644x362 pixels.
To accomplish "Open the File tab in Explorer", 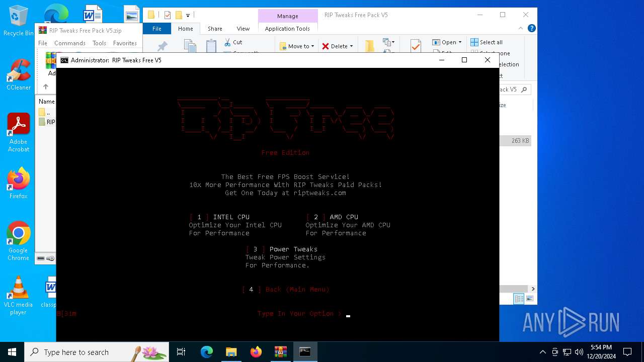I will pyautogui.click(x=157, y=29).
